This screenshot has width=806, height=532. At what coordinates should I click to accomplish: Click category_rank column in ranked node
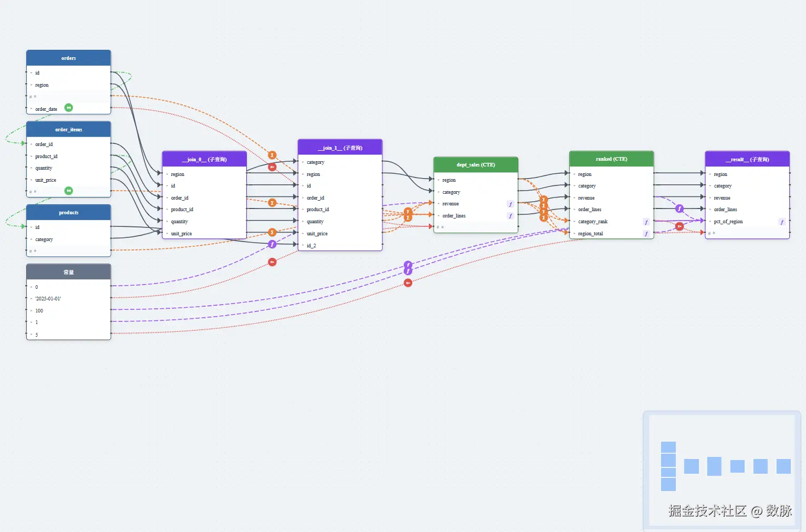coord(612,222)
